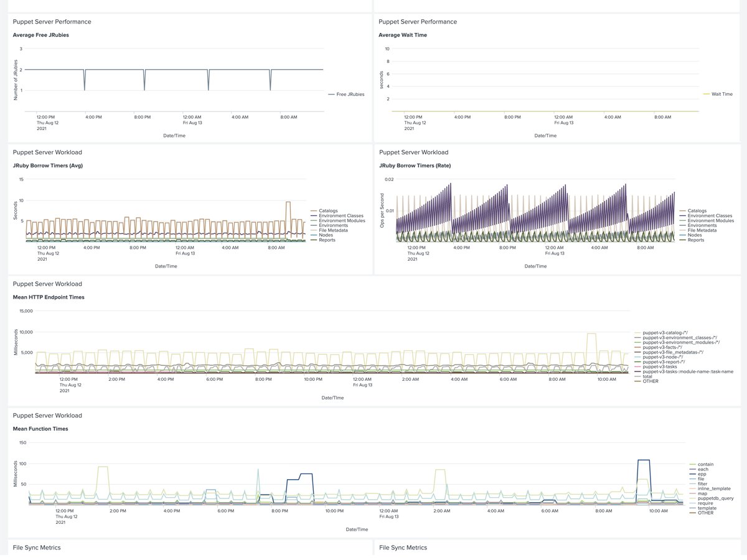
Task: Click the Average Wait Time chart title
Action: click(x=403, y=35)
